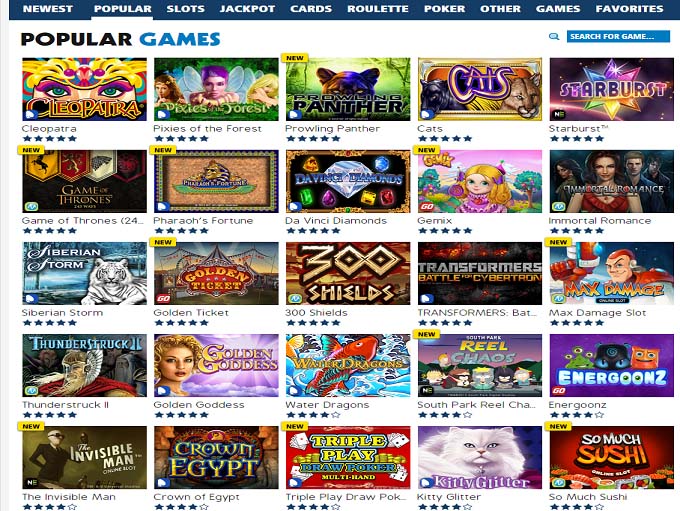Click the NE badge on Invisible Man

click(x=32, y=483)
